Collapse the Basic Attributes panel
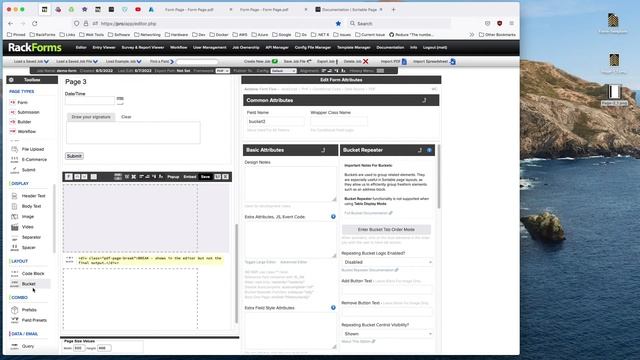This screenshot has height=360, width=640. click(323, 150)
